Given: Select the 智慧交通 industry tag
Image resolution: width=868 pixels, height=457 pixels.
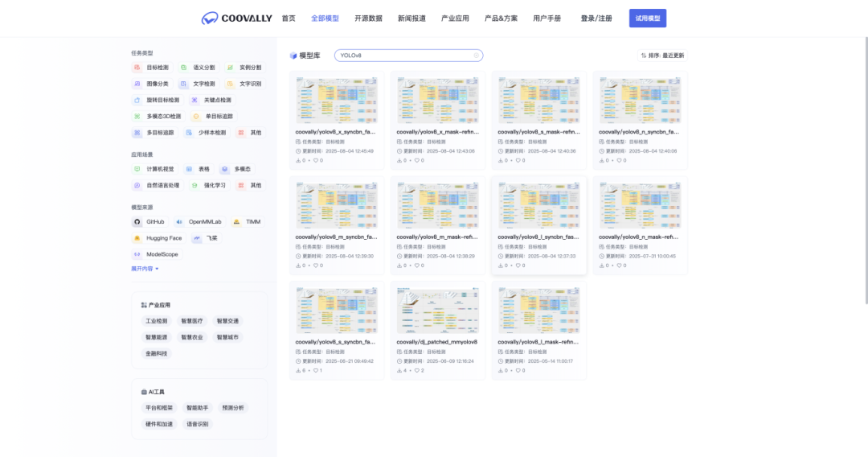Looking at the screenshot, I should 227,321.
